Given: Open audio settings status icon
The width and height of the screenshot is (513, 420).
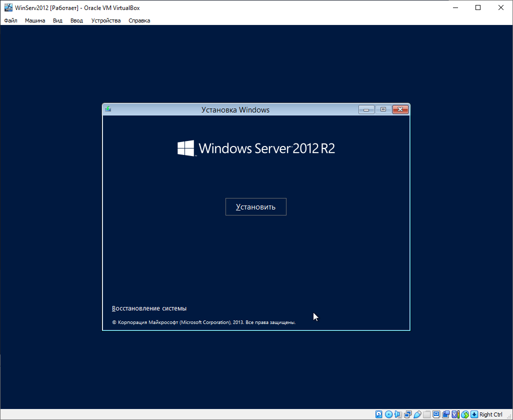Looking at the screenshot, I should (x=398, y=414).
